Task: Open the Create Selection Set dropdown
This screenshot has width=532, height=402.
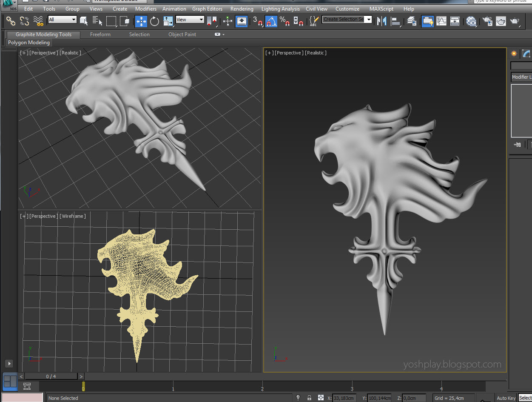Action: click(x=368, y=20)
